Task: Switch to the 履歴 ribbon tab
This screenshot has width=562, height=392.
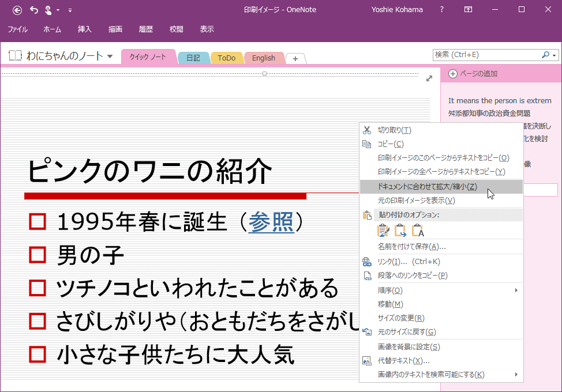Action: [x=146, y=29]
